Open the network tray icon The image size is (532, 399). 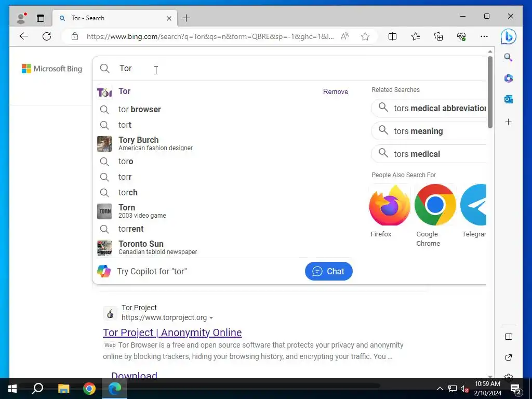pos(453,389)
